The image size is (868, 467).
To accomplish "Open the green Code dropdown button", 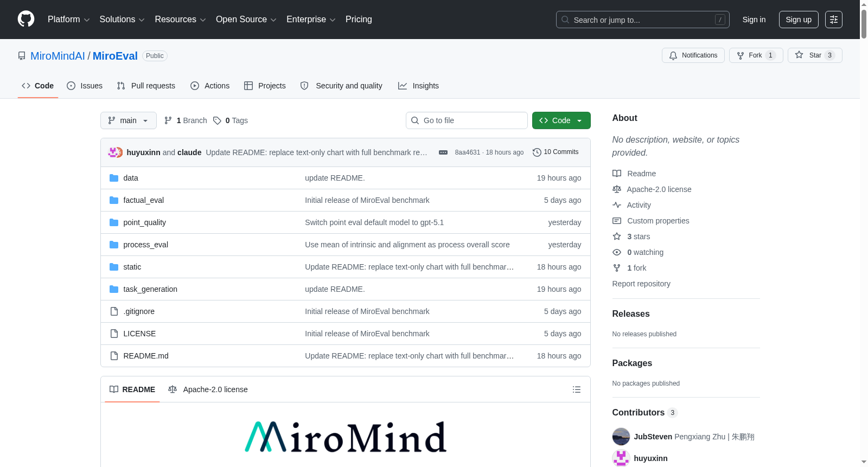I will click(x=561, y=120).
